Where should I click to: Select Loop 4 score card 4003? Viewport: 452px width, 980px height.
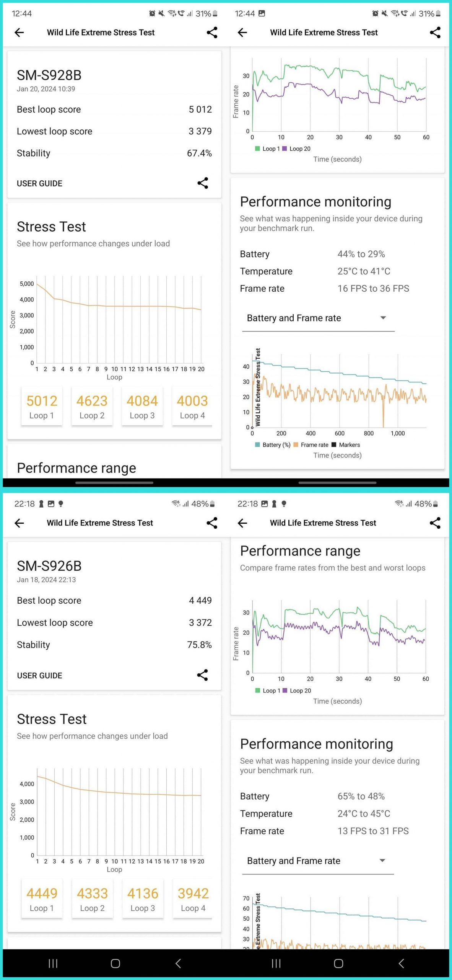coord(192,407)
